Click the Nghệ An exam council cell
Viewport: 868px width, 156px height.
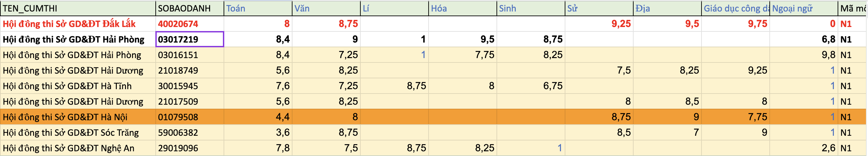[78, 148]
